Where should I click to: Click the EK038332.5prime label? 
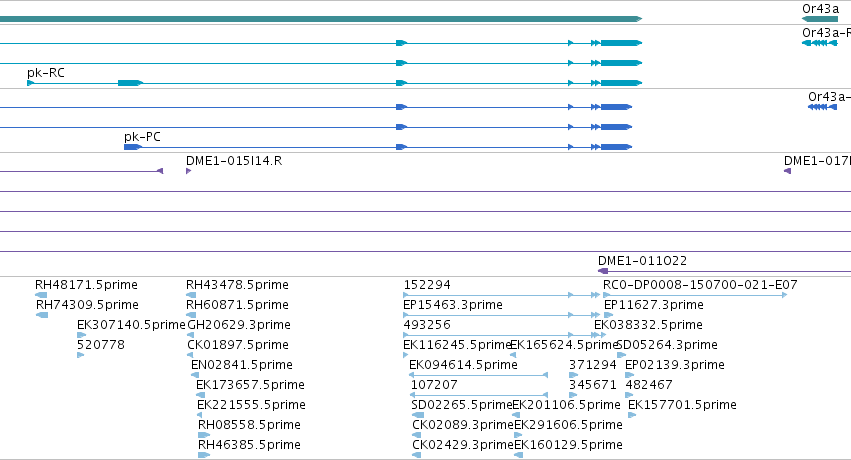pos(648,325)
